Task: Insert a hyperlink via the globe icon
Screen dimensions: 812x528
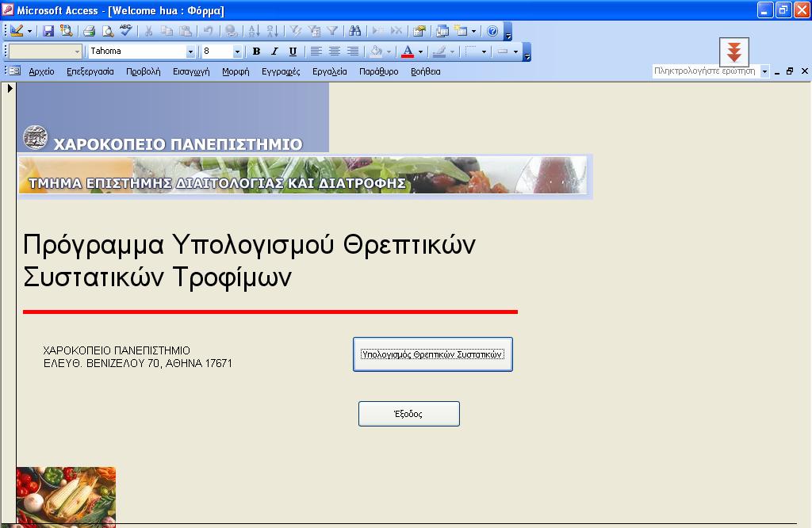Action: click(231, 31)
